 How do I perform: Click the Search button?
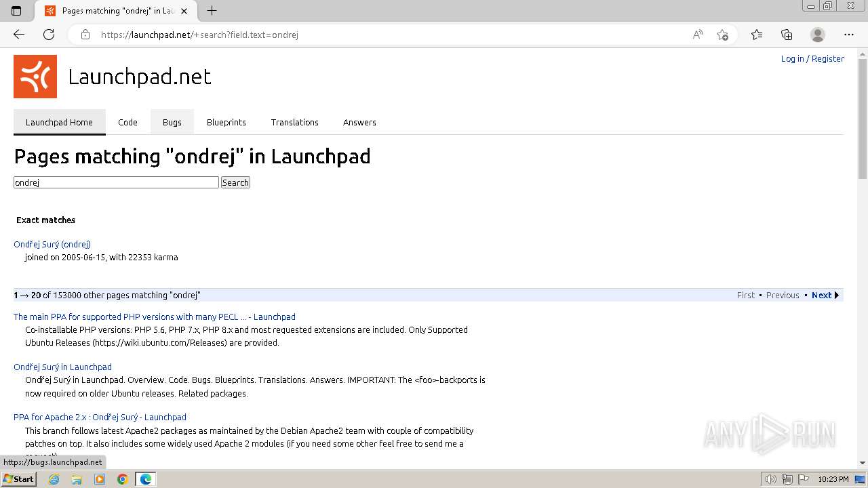[x=235, y=182]
